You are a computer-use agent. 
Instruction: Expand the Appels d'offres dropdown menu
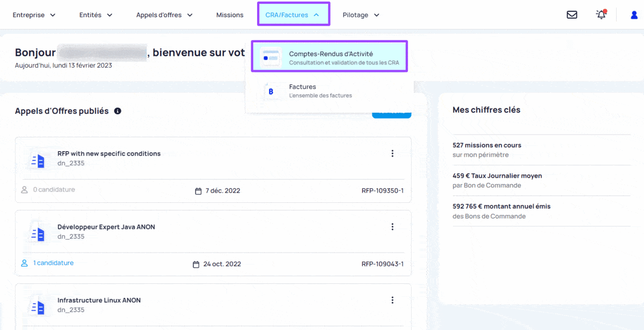coord(164,15)
